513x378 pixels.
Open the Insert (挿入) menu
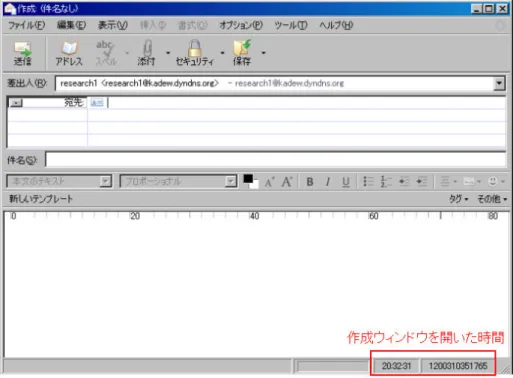point(153,25)
